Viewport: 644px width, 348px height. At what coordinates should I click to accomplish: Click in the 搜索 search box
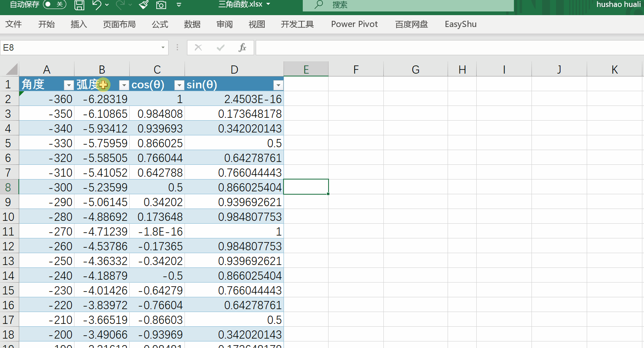coord(408,5)
